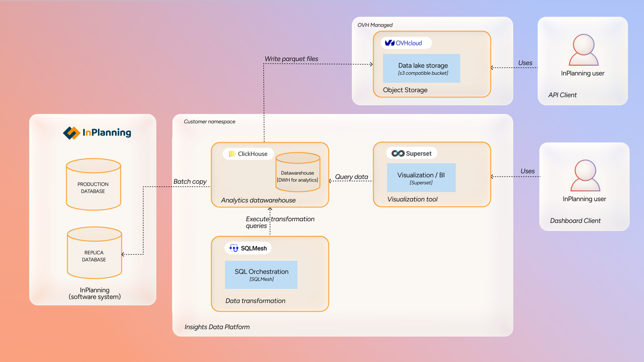Image resolution: width=644 pixels, height=362 pixels.
Task: Click the 'Data transformation' caption
Action: pyautogui.click(x=256, y=301)
